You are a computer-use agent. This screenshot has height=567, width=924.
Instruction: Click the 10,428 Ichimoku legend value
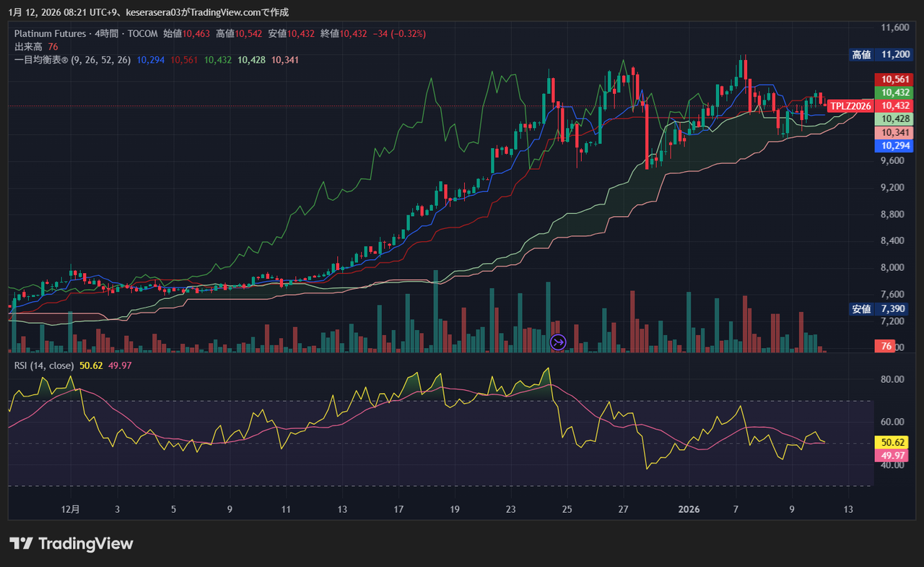(251, 60)
